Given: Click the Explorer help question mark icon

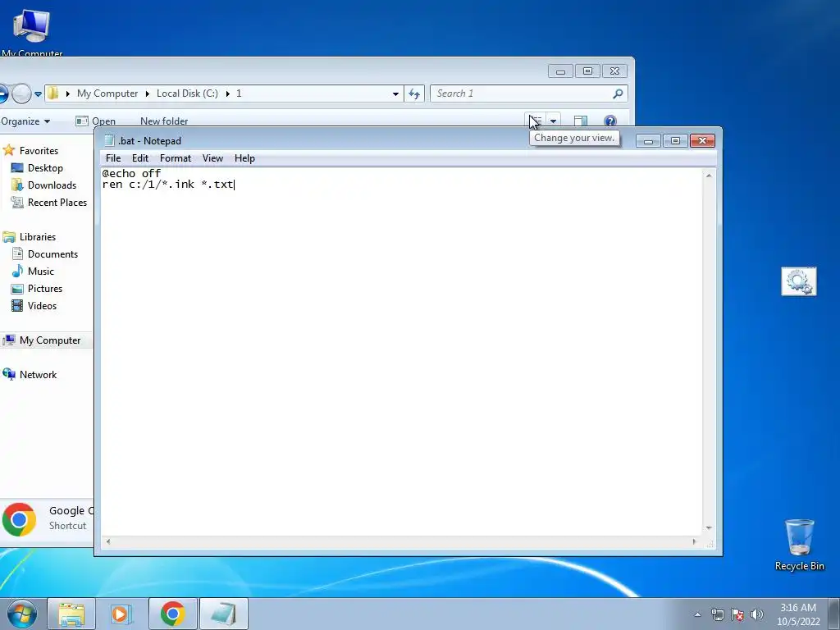Looking at the screenshot, I should pyautogui.click(x=609, y=121).
